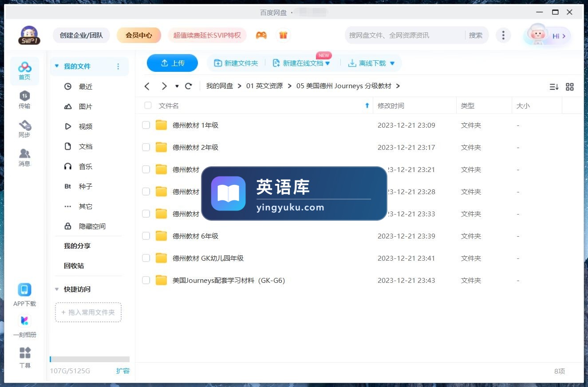Open the sort order options icon
588x387 pixels.
[554, 87]
